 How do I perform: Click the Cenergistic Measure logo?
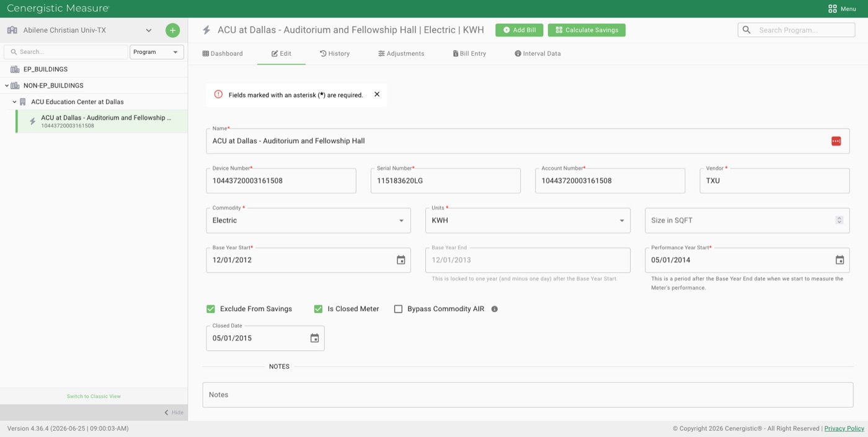(x=58, y=9)
